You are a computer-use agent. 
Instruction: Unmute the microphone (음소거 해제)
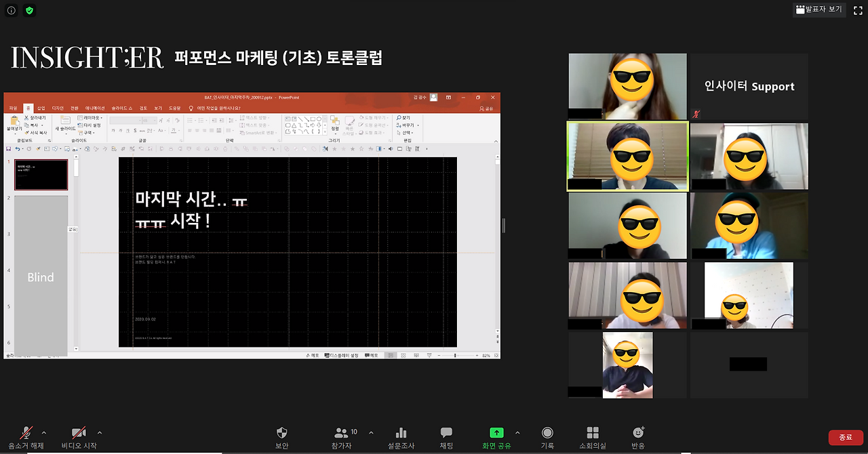[x=27, y=437]
